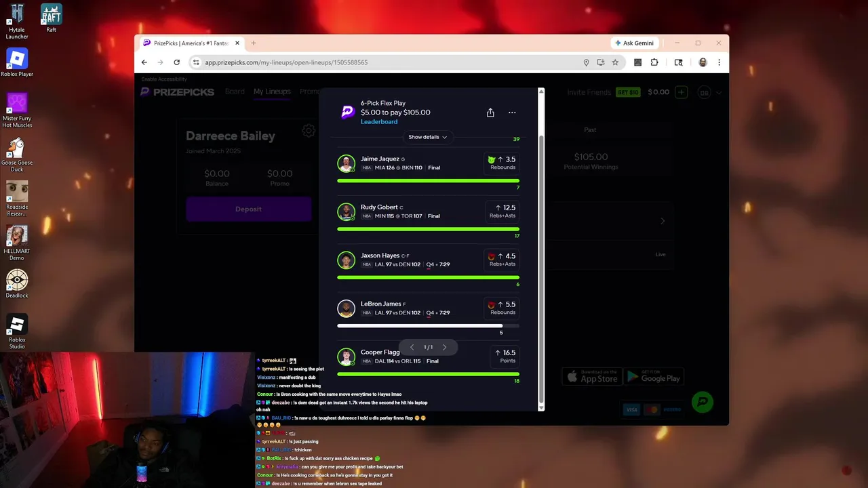Click LeBron James 5.5 Rebounds stat box
The height and width of the screenshot is (488, 868).
click(x=502, y=308)
